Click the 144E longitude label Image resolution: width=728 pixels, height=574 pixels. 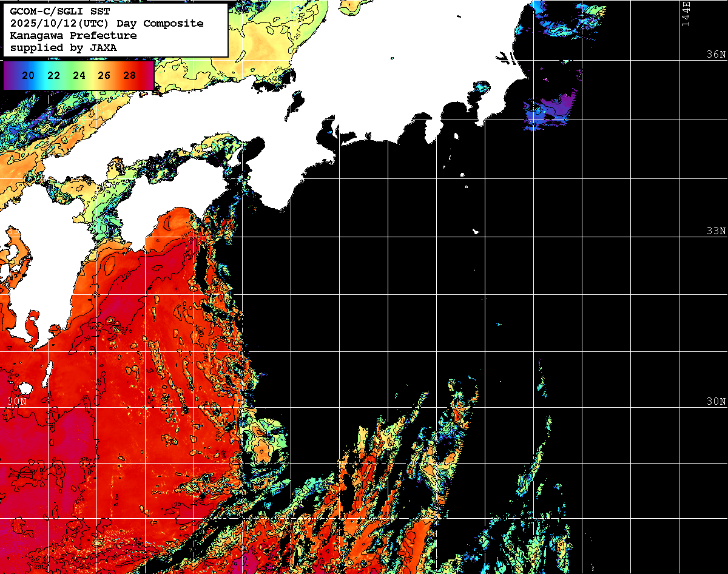686,13
